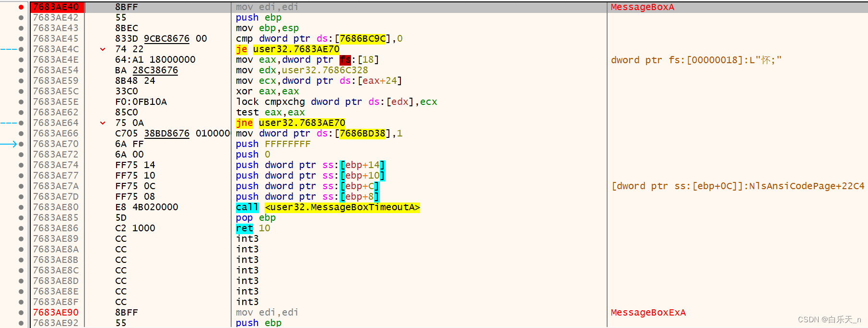The width and height of the screenshot is (868, 328).
Task: Select address 7683AE85
Action: click(56, 218)
